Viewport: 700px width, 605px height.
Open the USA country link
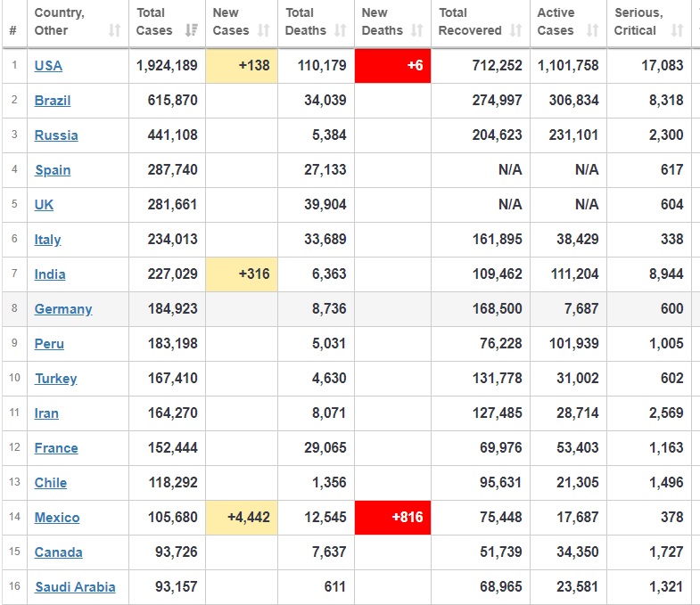pyautogui.click(x=48, y=66)
